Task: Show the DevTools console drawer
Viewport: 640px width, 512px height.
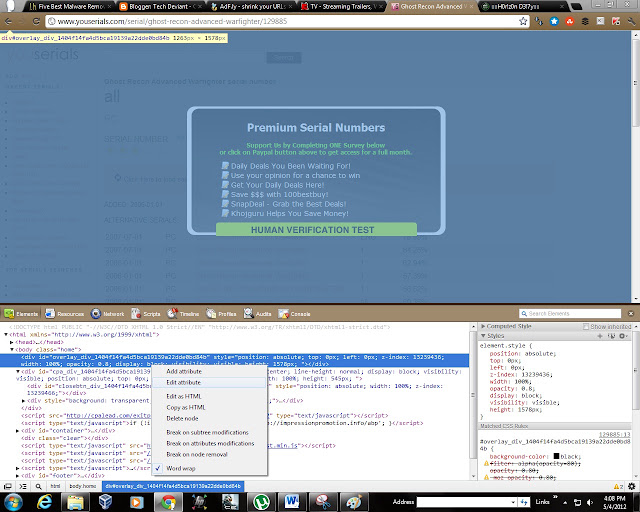Action: pos(23,486)
